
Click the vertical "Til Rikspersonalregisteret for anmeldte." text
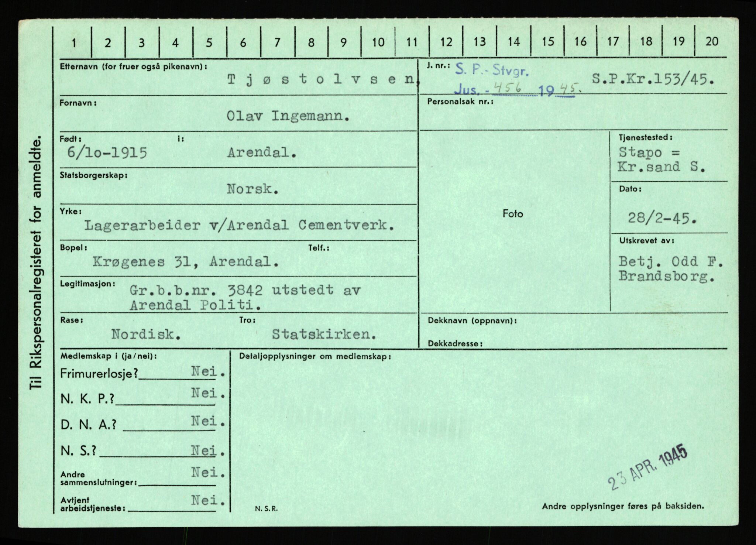point(37,263)
